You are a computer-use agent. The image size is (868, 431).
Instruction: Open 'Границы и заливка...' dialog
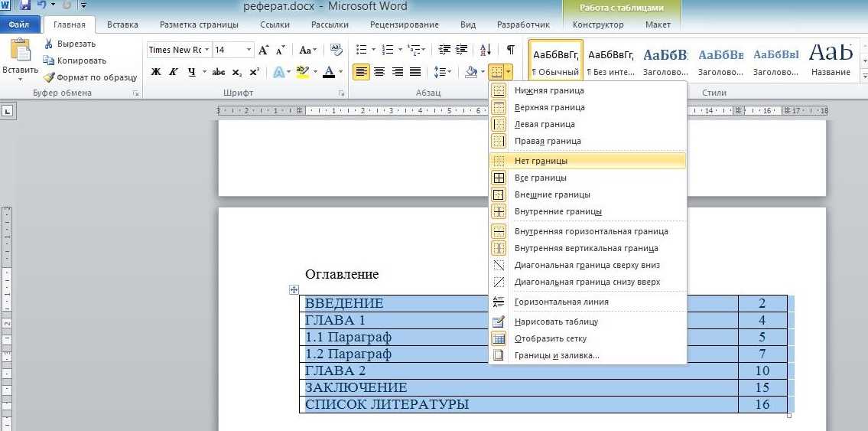click(557, 355)
